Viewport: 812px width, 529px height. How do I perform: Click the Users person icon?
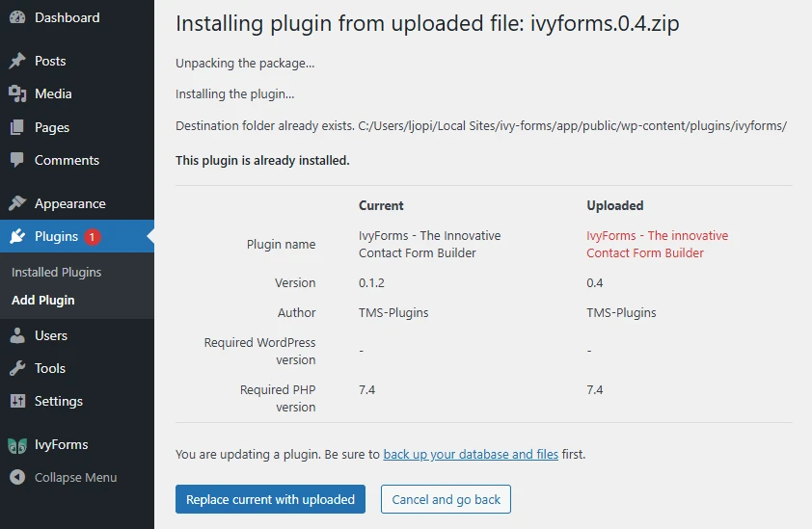[17, 335]
